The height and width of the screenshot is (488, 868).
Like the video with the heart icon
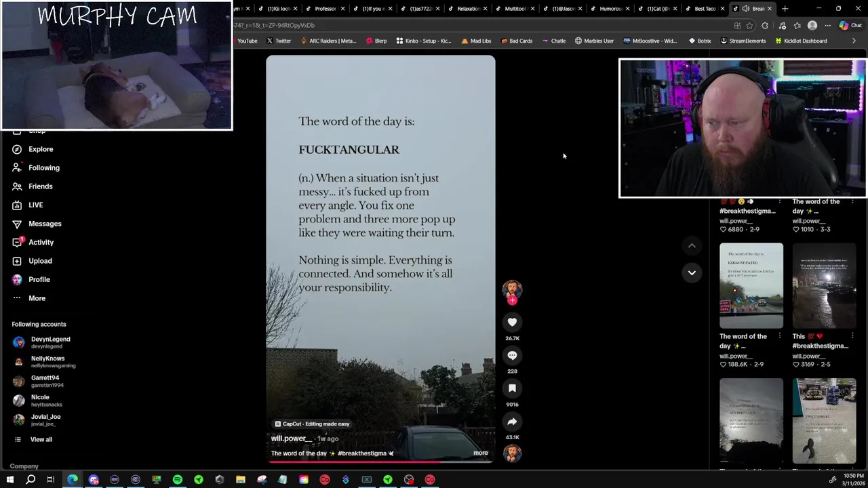[512, 323]
